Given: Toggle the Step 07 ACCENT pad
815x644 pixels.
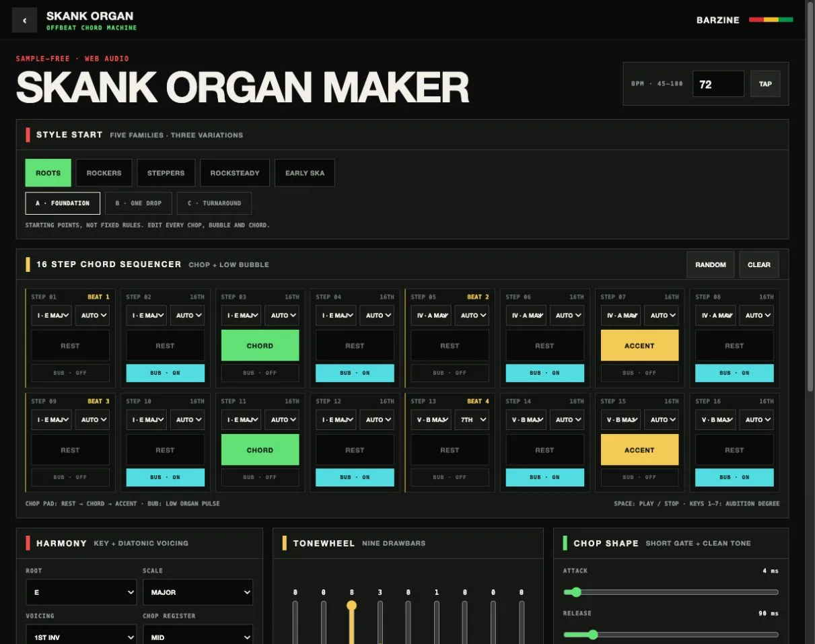Looking at the screenshot, I should point(639,345).
